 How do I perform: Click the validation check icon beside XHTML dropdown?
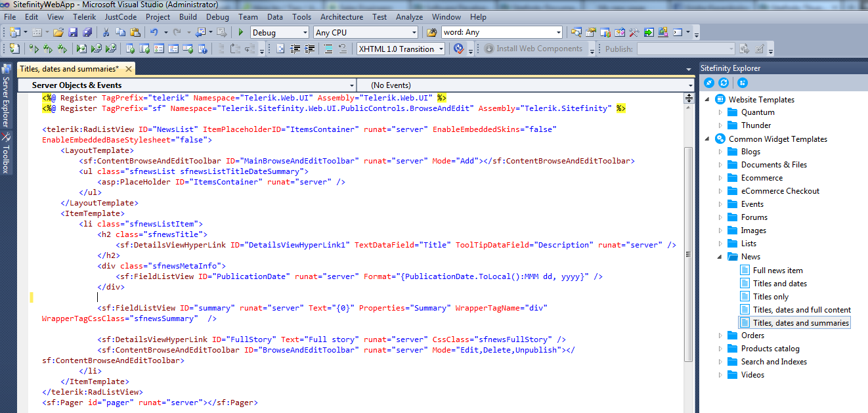(x=459, y=49)
